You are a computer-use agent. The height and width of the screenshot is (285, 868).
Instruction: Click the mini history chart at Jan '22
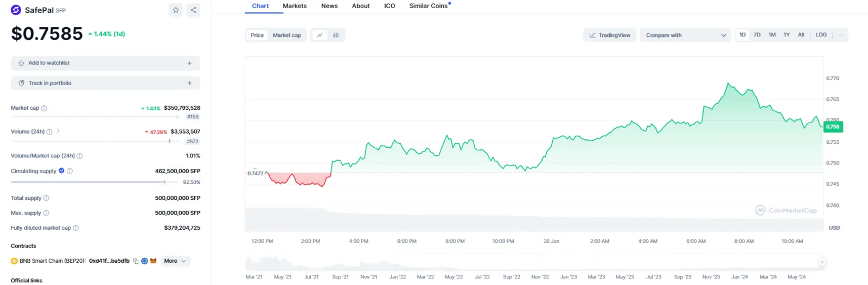pos(398,264)
